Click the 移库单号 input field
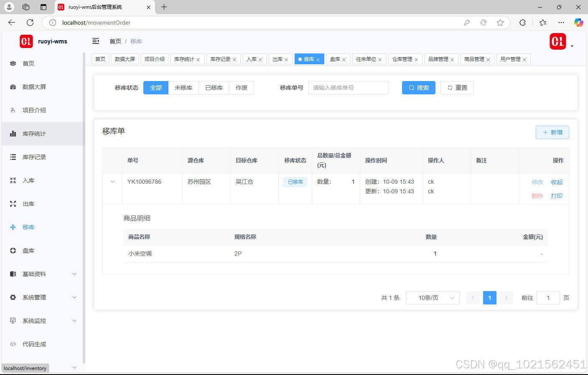 click(348, 88)
